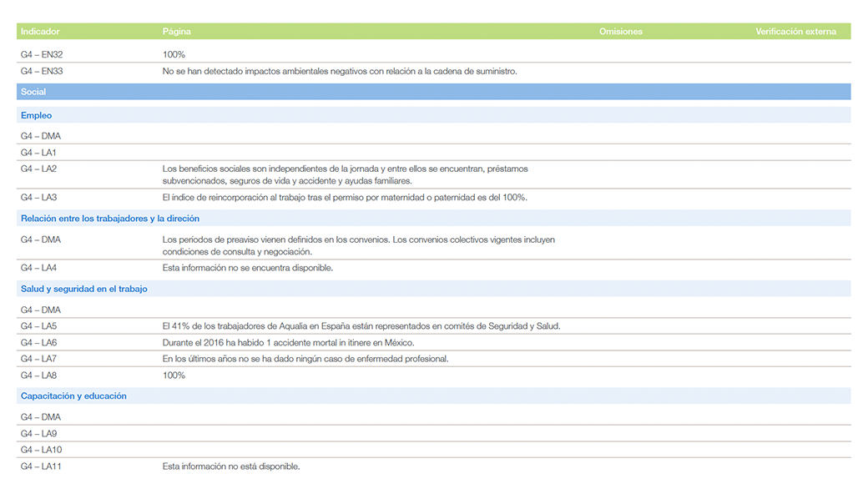Select the G4 – LA4 indicator
Viewport: 868px width, 504px height.
pyautogui.click(x=38, y=268)
